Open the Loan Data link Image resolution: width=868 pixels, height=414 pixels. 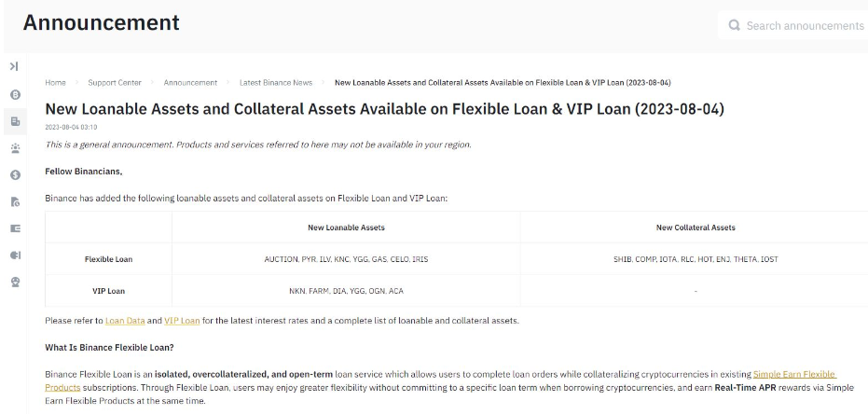coord(125,321)
